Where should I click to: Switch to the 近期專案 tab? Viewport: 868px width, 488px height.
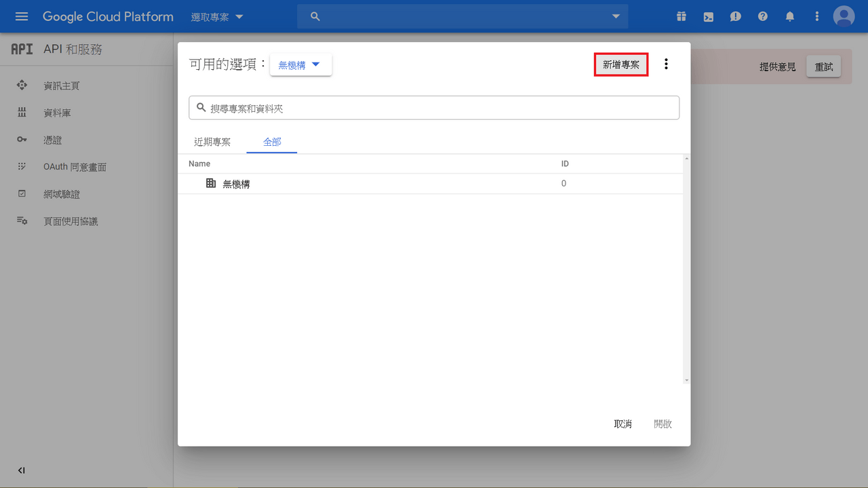click(x=212, y=142)
